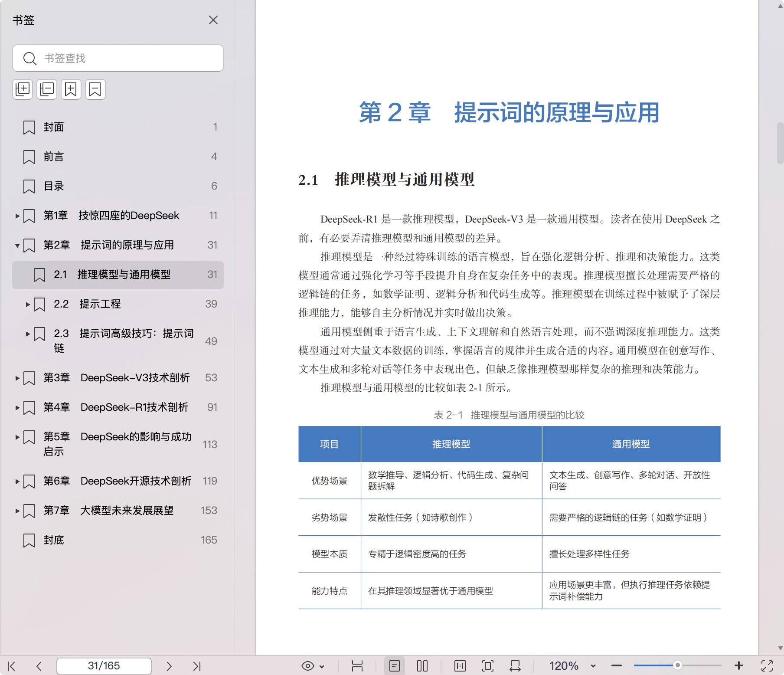Expand all bookmarks icon
This screenshot has width=784, height=675.
(23, 89)
